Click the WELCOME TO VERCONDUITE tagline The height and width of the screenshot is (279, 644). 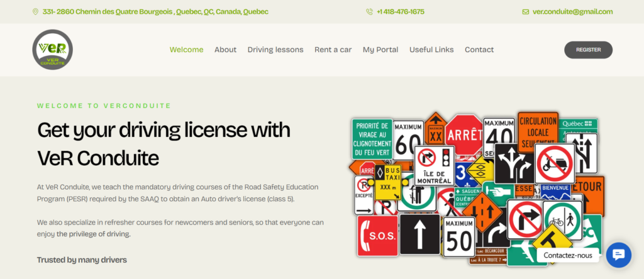(104, 106)
